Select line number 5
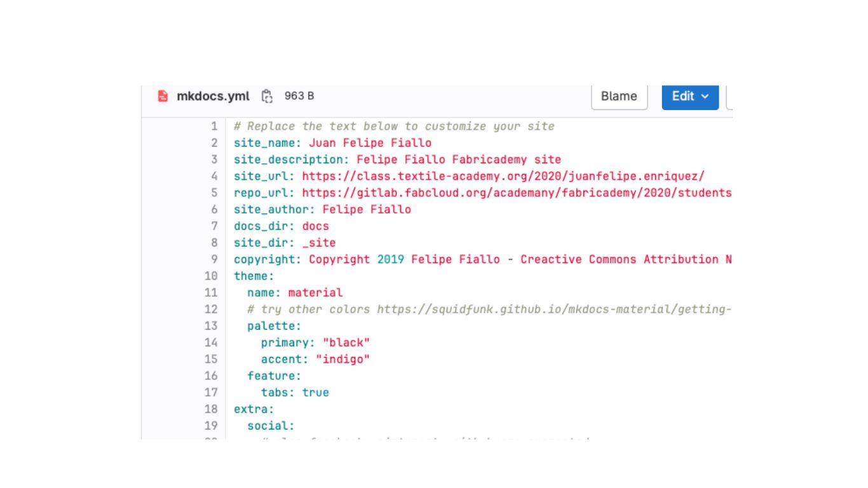 point(214,193)
